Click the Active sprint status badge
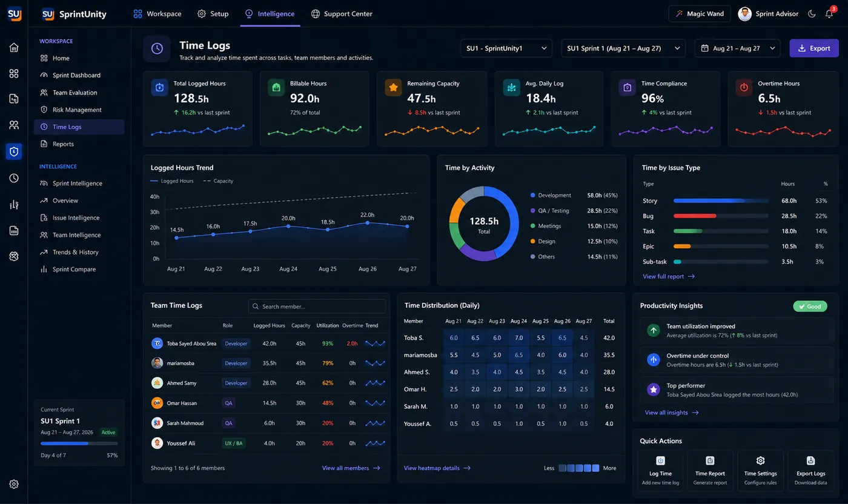The width and height of the screenshot is (848, 504). (108, 433)
